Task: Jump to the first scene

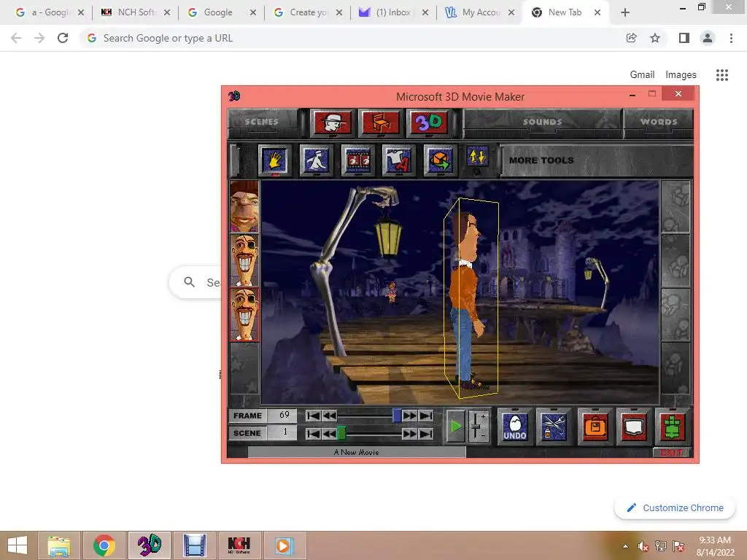Action: tap(313, 433)
